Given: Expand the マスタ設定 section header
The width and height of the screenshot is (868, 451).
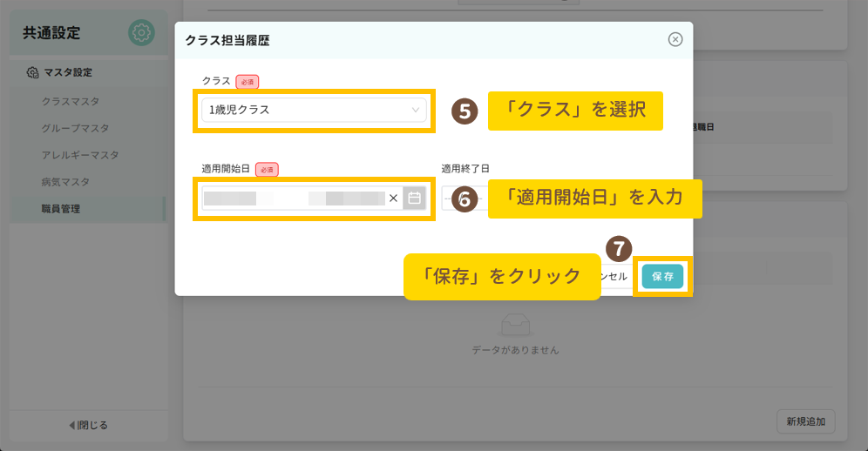Looking at the screenshot, I should tap(67, 72).
